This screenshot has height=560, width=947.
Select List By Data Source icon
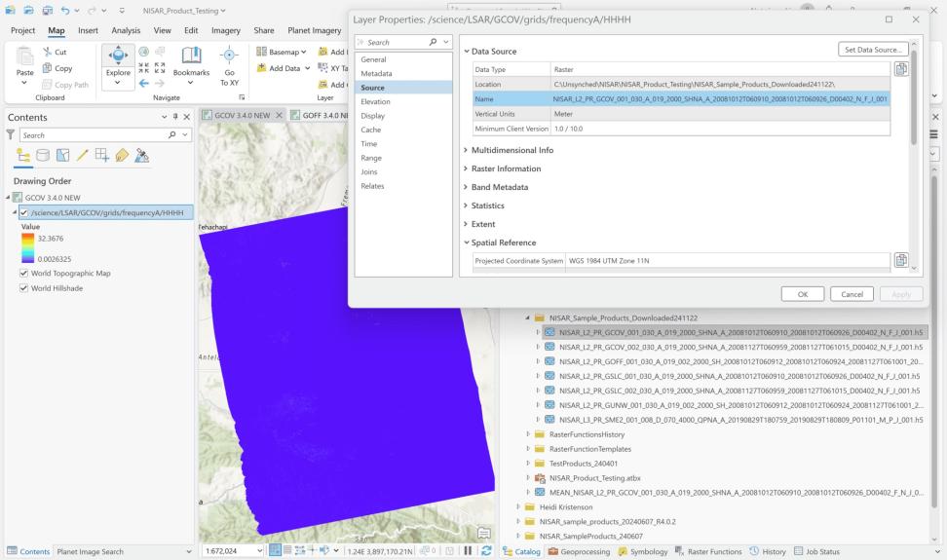pyautogui.click(x=43, y=156)
